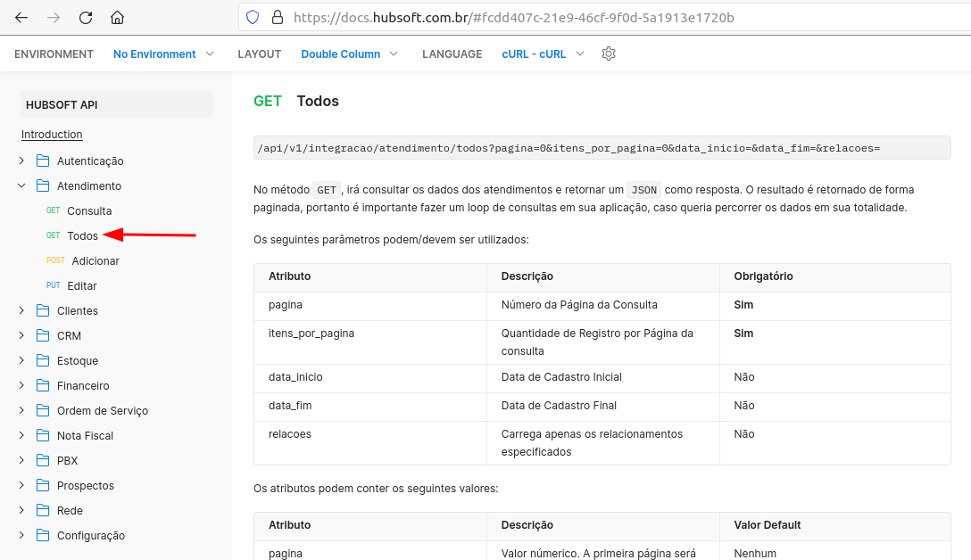Select the GET Todos request in sidebar

pos(71,235)
